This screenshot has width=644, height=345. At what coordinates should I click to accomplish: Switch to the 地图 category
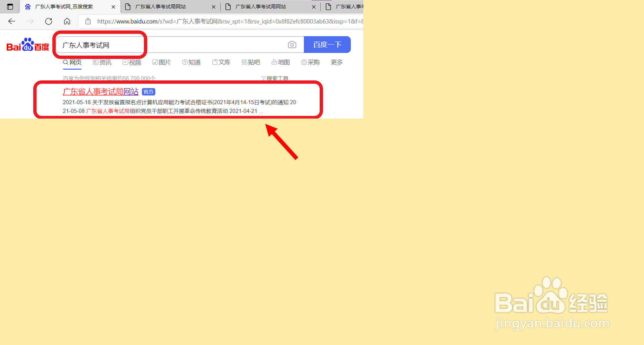pos(280,62)
